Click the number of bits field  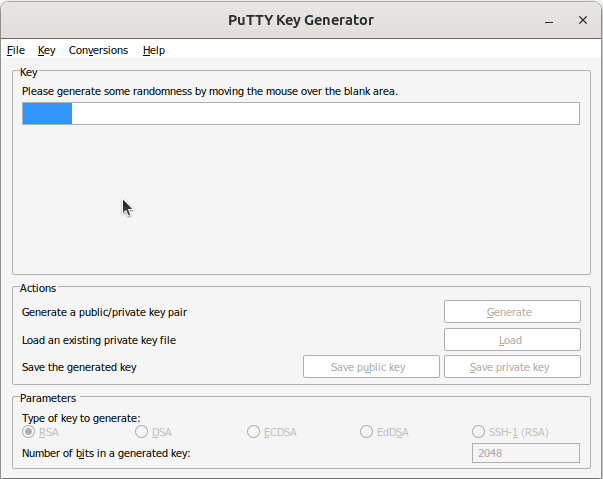click(526, 453)
